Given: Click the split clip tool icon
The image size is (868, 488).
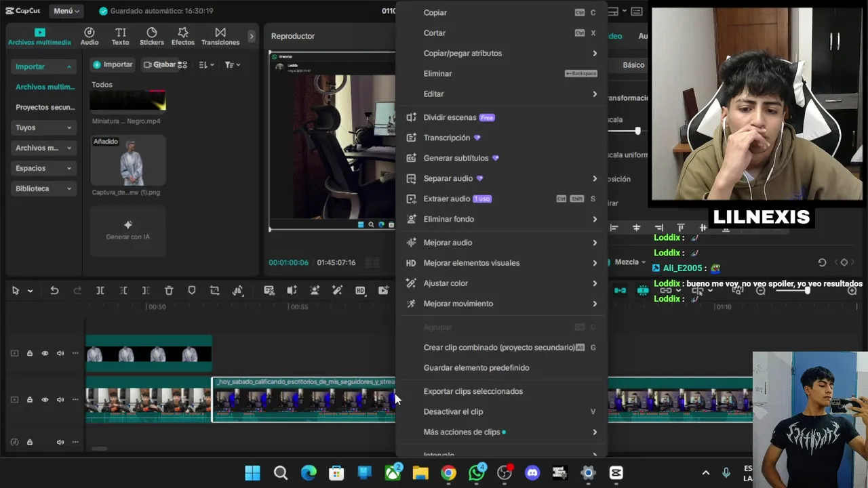Looking at the screenshot, I should [x=100, y=290].
